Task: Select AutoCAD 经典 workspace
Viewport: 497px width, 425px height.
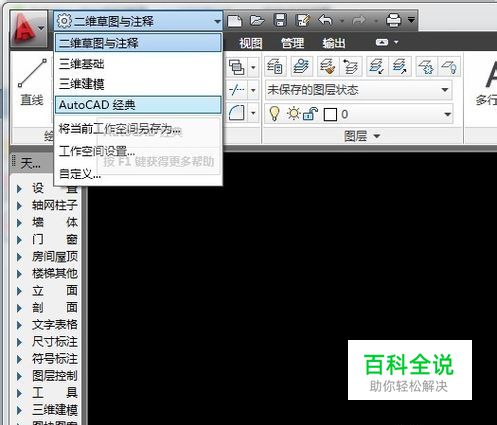Action: click(138, 105)
